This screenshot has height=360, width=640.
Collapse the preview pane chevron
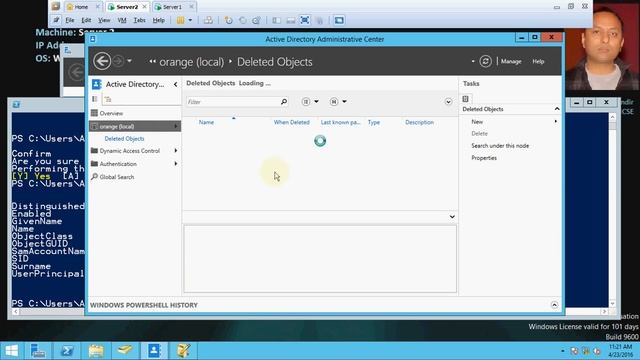[452, 217]
